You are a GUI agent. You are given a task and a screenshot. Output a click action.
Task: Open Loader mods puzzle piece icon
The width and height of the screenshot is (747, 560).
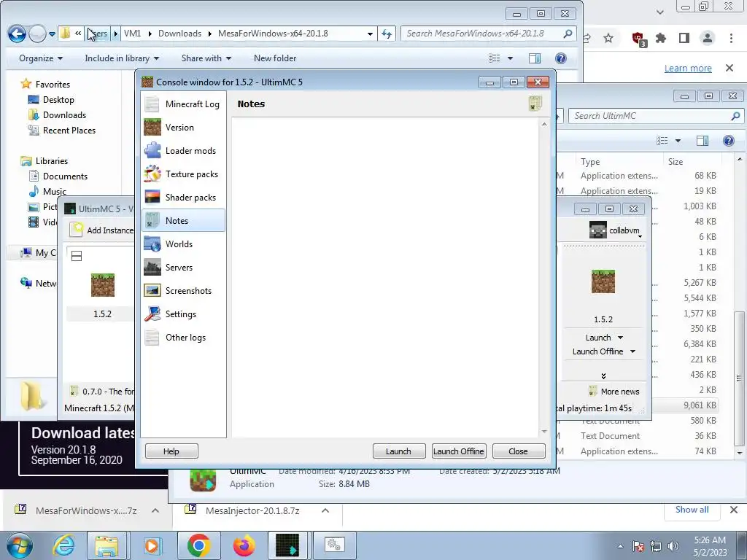pos(152,150)
